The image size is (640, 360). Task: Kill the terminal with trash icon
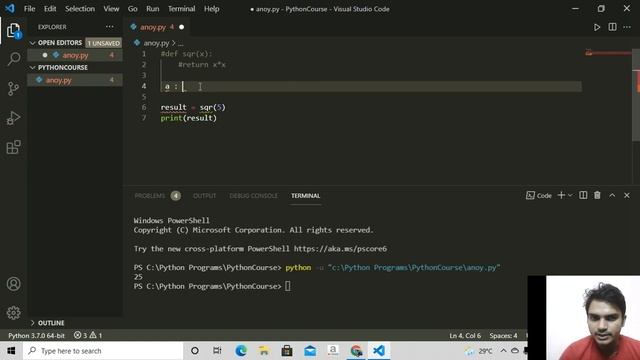[597, 196]
